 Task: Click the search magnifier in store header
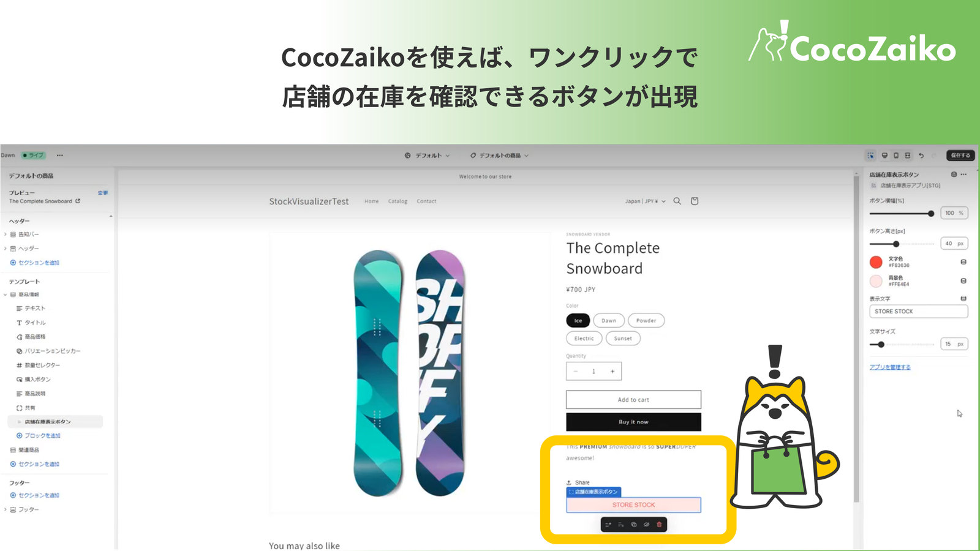[677, 201]
